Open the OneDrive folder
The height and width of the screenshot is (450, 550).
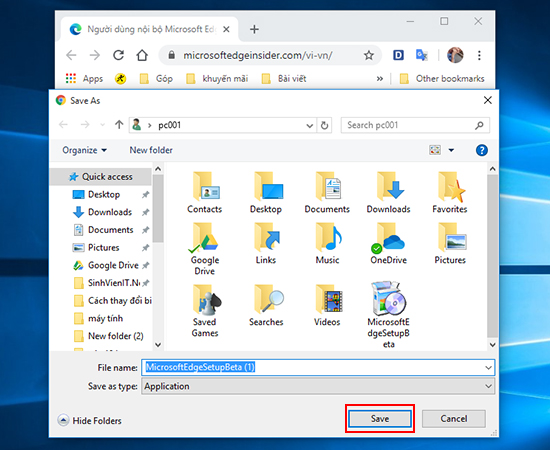tap(388, 244)
